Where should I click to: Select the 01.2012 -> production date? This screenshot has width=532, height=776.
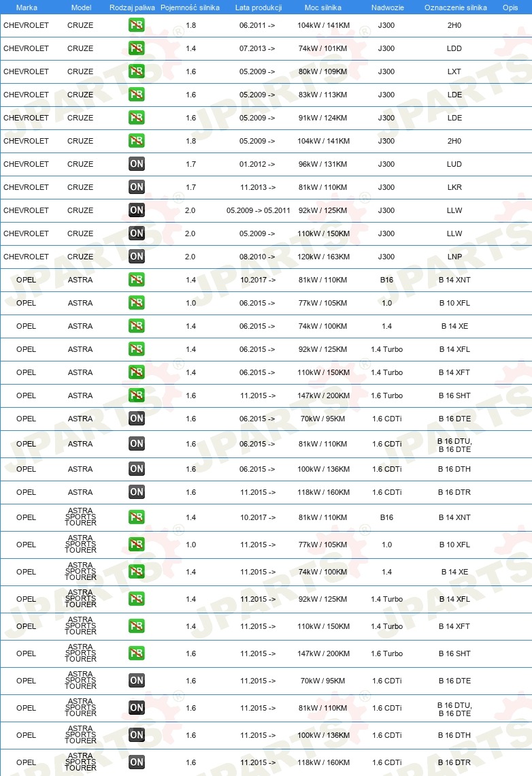257,164
